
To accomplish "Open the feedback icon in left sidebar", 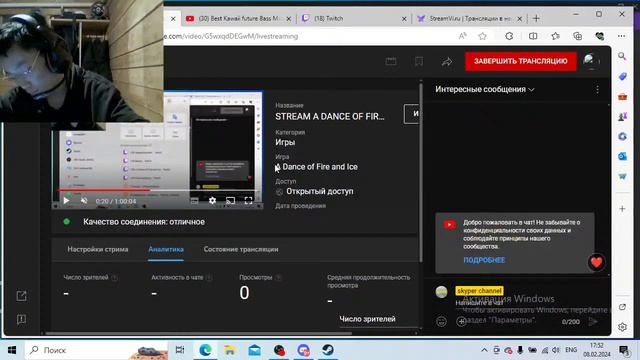I will pyautogui.click(x=21, y=319).
